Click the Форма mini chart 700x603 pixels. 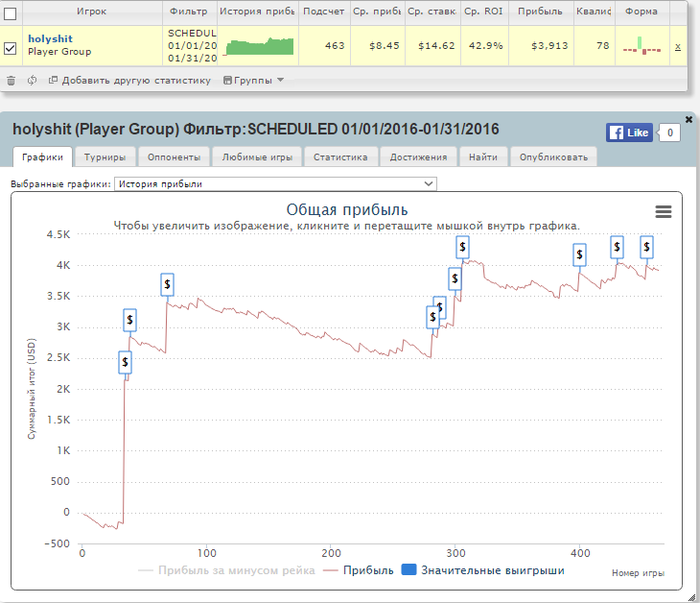coord(642,46)
